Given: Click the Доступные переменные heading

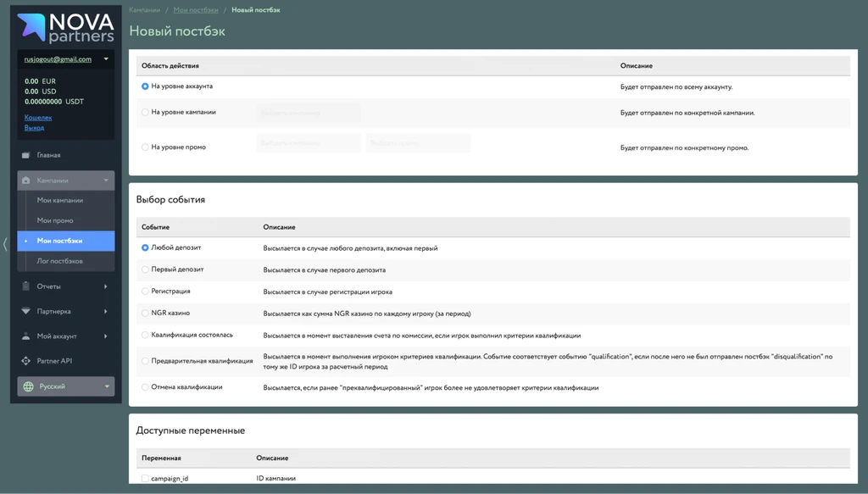Looking at the screenshot, I should (191, 430).
